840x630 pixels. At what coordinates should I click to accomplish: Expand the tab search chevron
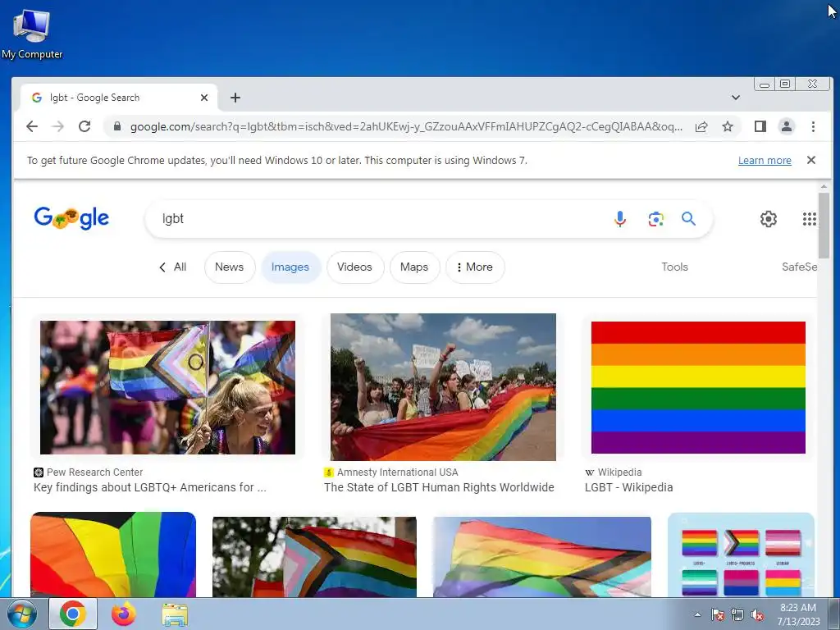pos(736,98)
